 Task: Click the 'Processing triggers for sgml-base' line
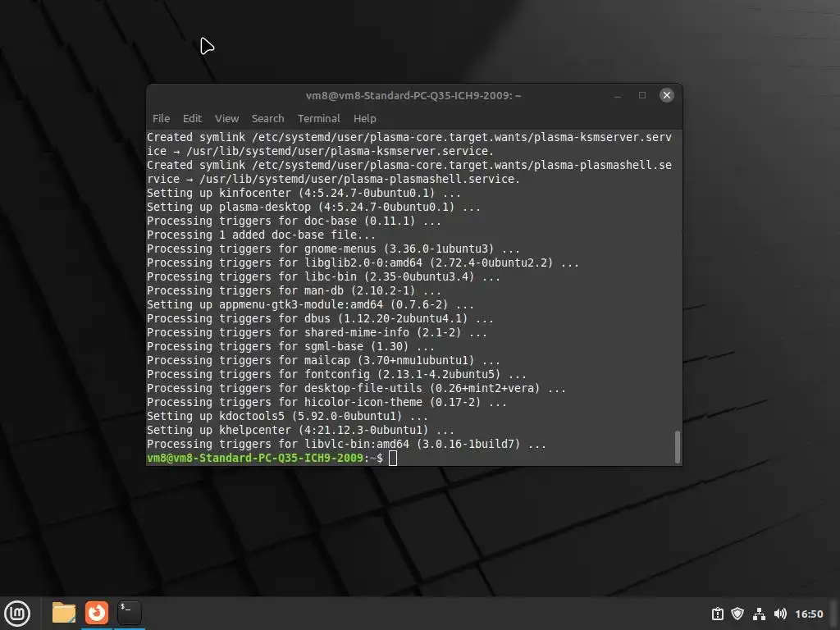click(290, 346)
